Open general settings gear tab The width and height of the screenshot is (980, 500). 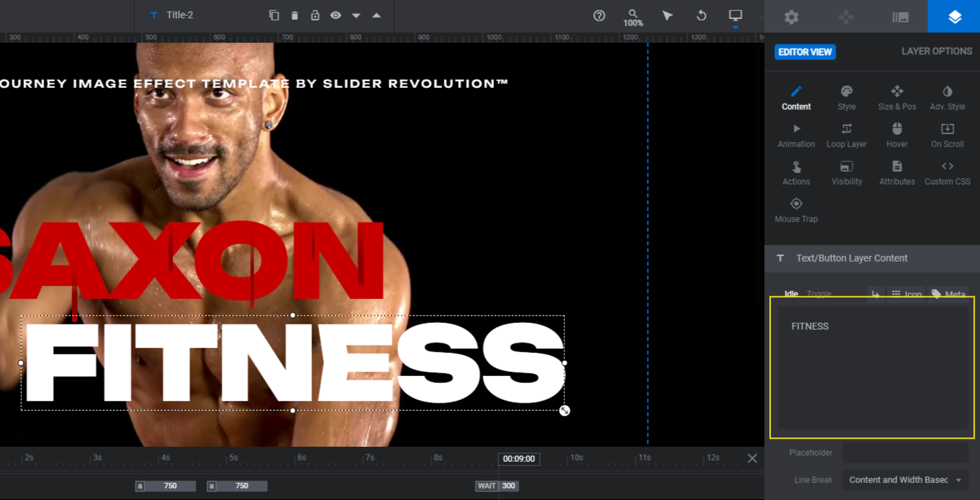(791, 17)
